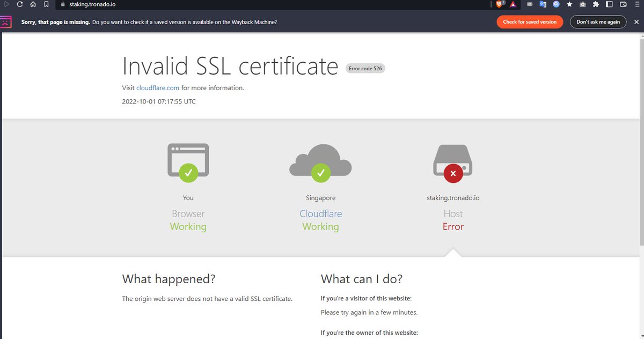Open the Brave Rewards triangle icon
The image size is (644, 339).
coord(513,4)
